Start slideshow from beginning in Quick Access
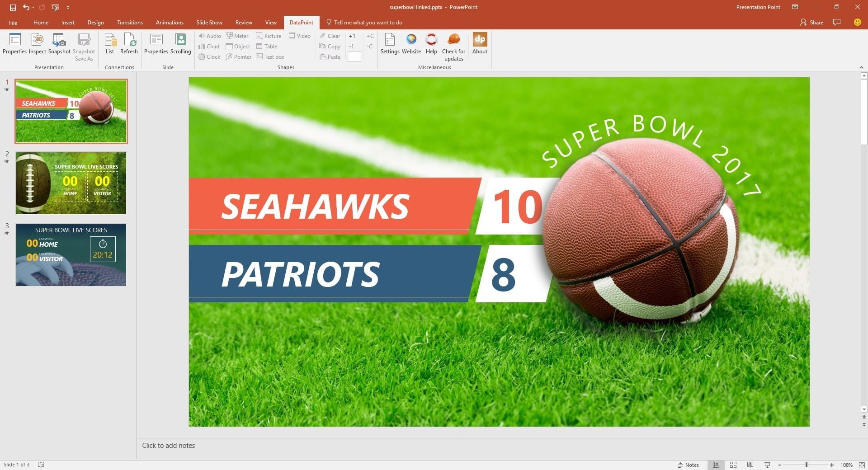 click(55, 7)
